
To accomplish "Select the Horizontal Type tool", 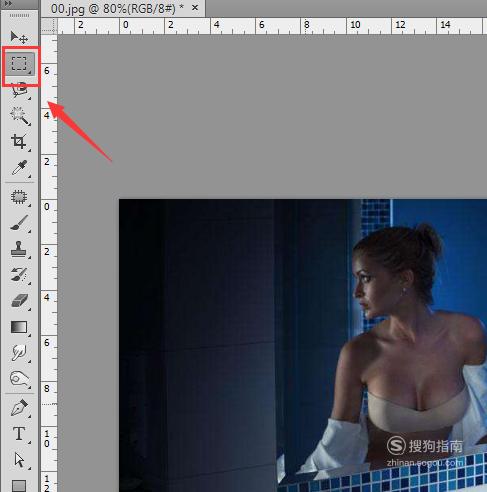I will click(19, 434).
